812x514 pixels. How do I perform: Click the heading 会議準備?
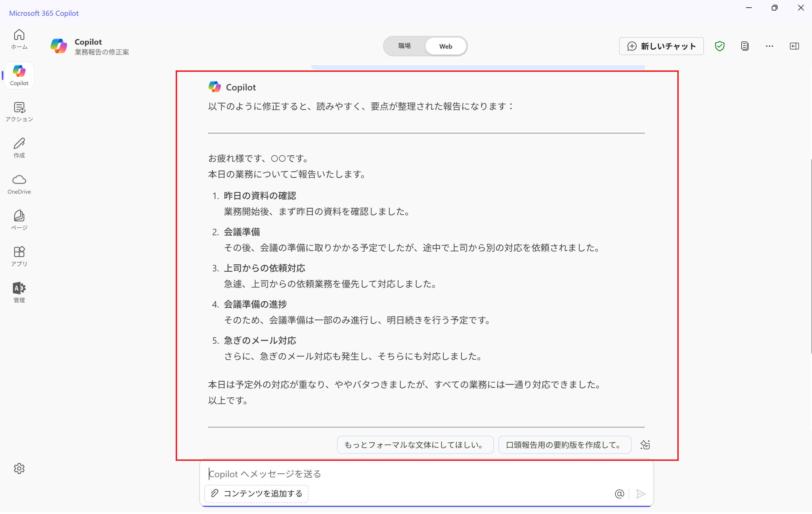[x=242, y=232]
